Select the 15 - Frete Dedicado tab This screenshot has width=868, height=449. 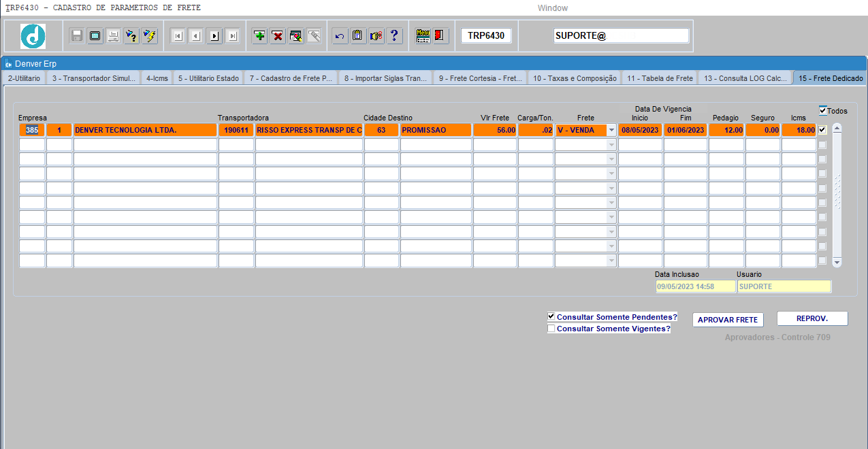coord(831,78)
